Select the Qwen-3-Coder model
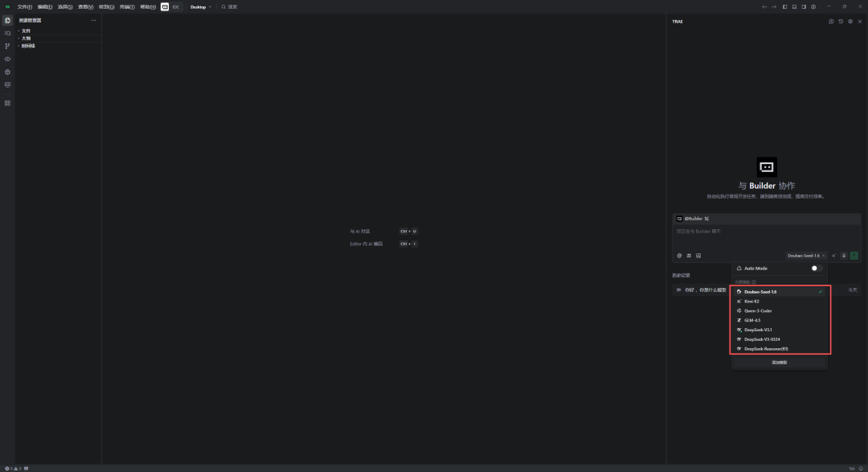This screenshot has width=868, height=472. click(780, 311)
